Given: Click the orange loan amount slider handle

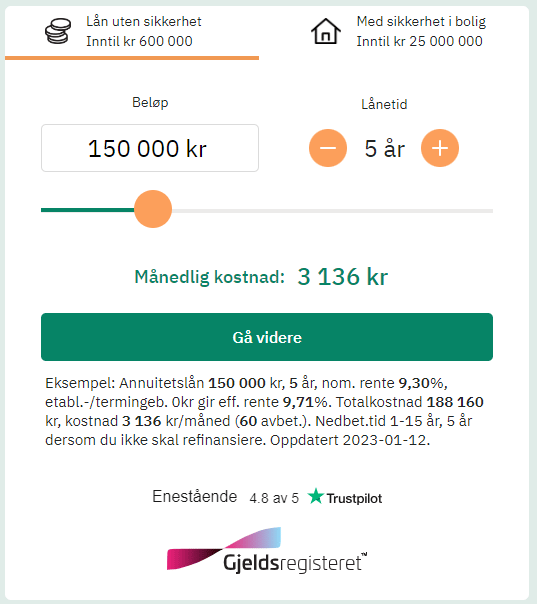Looking at the screenshot, I should [x=153, y=209].
